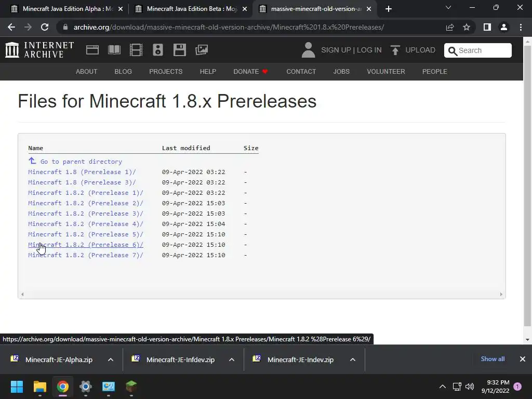The width and height of the screenshot is (532, 399).
Task: Open the Video film-strip icon
Action: [x=136, y=50]
